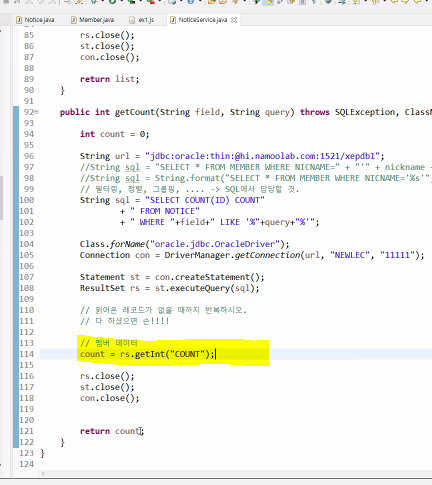
Task: Select the NoticeService.java editor tab
Action: [203, 20]
